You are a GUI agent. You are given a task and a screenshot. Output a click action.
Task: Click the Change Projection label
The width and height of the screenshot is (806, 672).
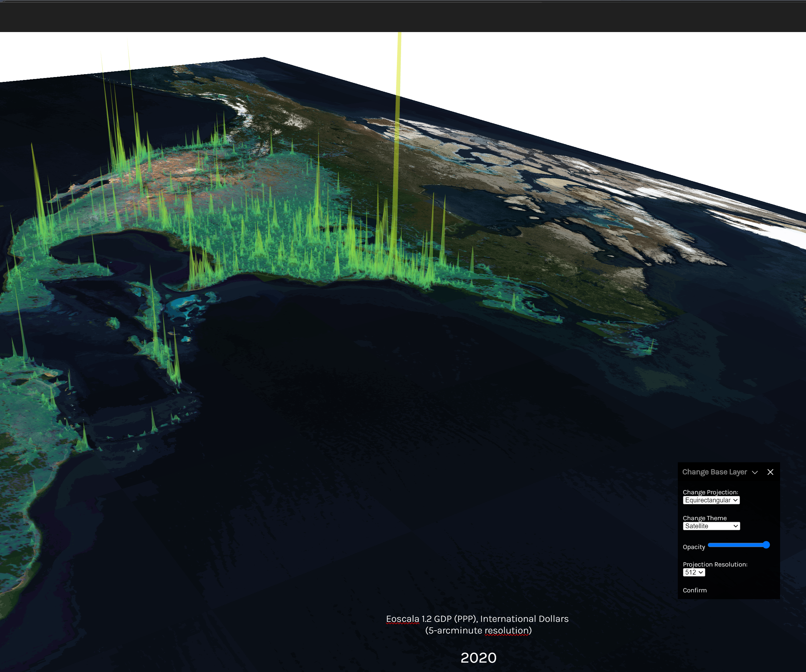[710, 492]
